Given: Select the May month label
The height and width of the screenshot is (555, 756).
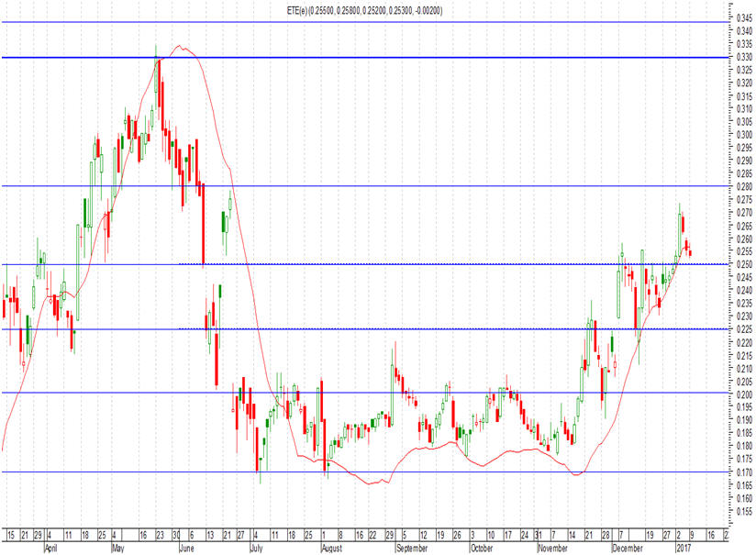Looking at the screenshot, I should (x=117, y=549).
